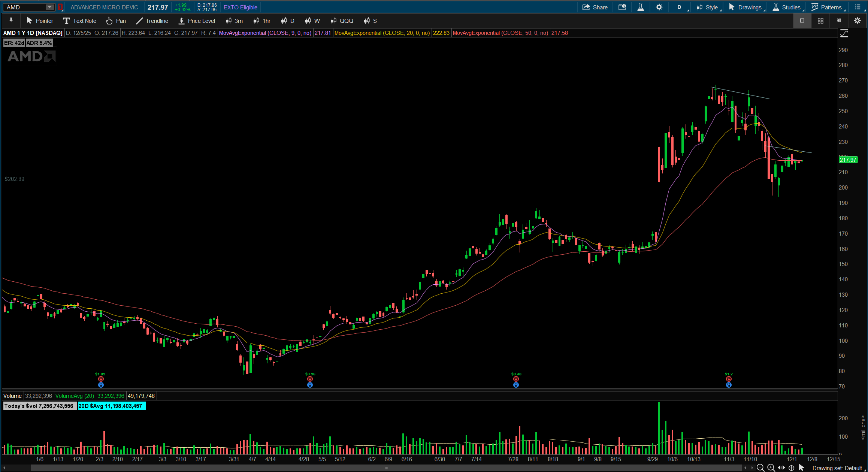
Task: Click the crosshair target icon at bottom
Action: [791, 468]
